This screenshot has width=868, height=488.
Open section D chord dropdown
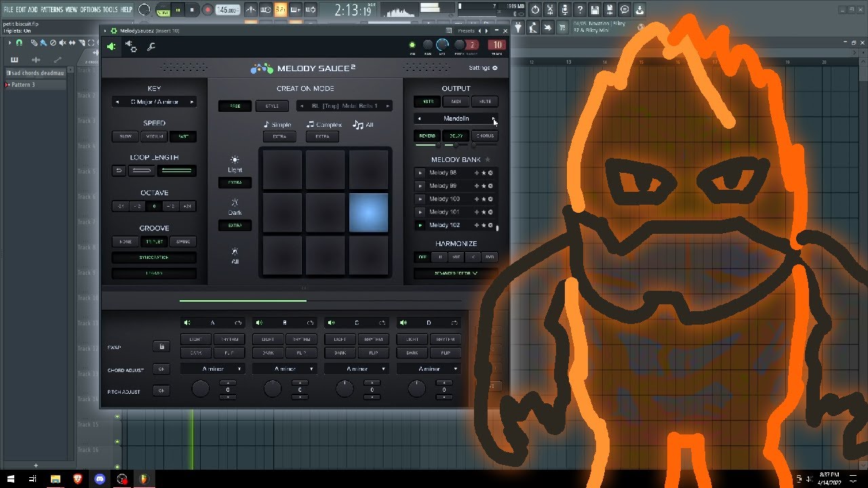(x=429, y=369)
